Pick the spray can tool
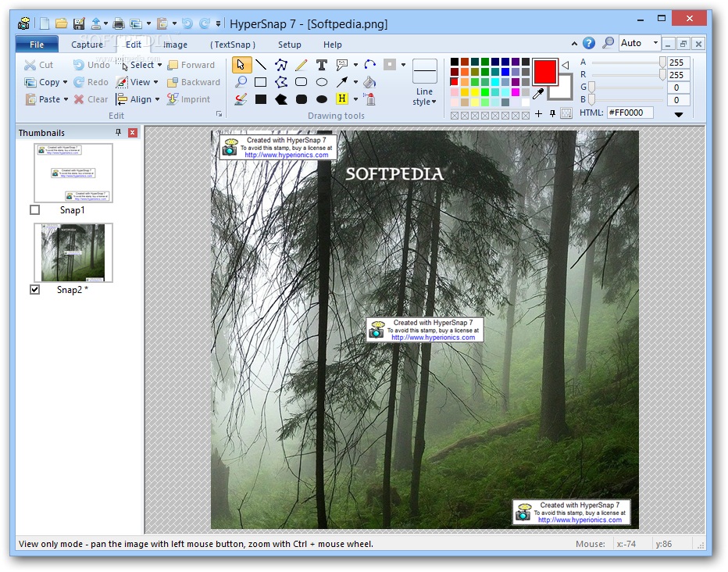The width and height of the screenshot is (728, 572). pyautogui.click(x=370, y=99)
